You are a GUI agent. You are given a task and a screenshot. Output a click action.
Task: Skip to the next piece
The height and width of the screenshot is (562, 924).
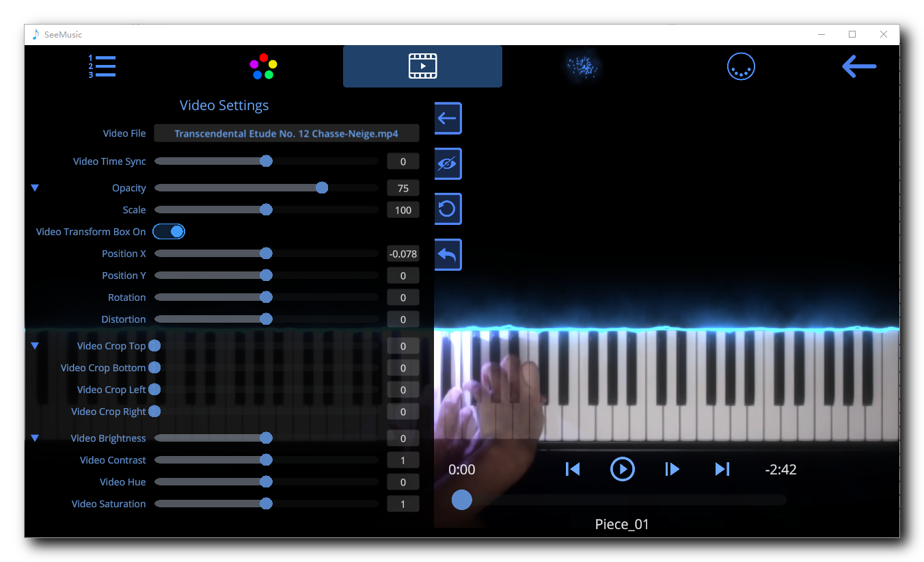(722, 469)
